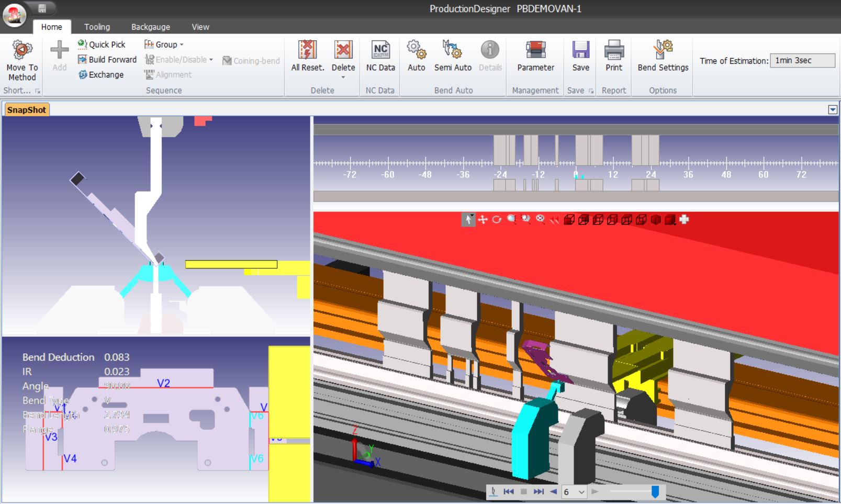Screen dimensions: 841x504
Task: Open the Backgauge ribbon tab
Action: [150, 27]
